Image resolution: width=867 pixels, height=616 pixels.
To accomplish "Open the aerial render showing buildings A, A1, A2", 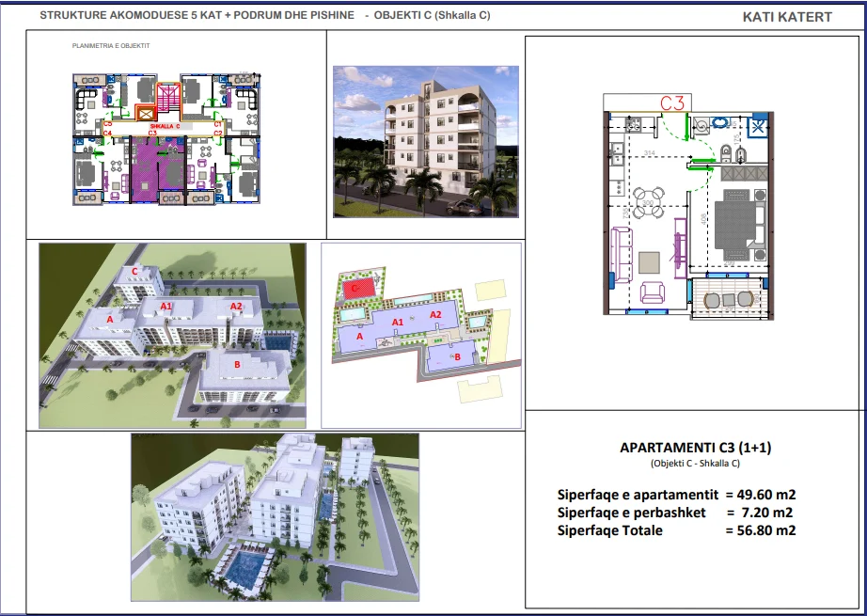I will [172, 336].
